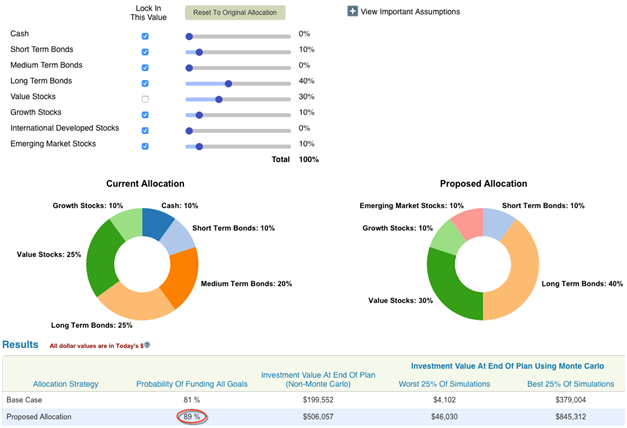Open the View Important Assumptions link
Image resolution: width=627 pixels, height=428 pixels.
click(410, 12)
